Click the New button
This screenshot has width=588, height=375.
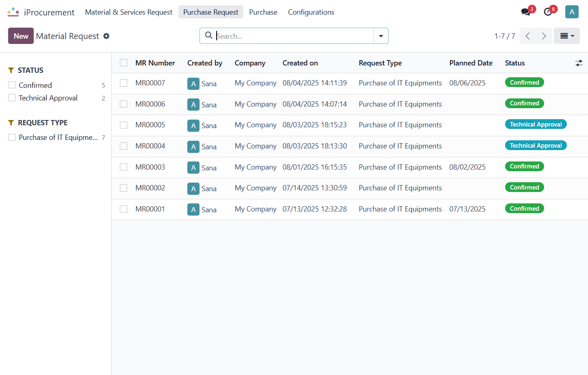click(x=21, y=36)
